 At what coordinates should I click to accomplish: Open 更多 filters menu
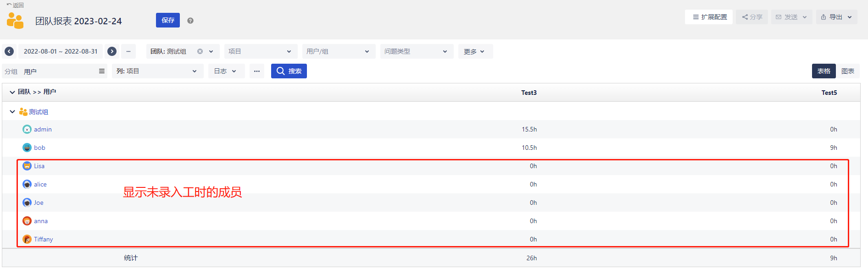pos(474,51)
